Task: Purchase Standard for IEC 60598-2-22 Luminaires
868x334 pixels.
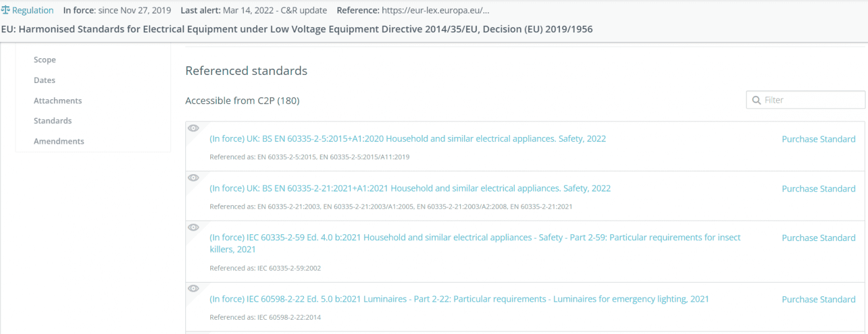Action: (x=818, y=299)
